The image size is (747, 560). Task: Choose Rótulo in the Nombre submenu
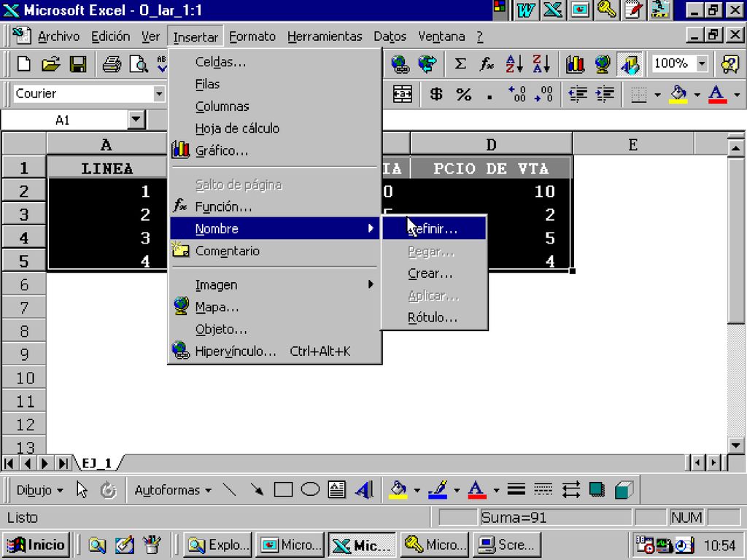[434, 318]
